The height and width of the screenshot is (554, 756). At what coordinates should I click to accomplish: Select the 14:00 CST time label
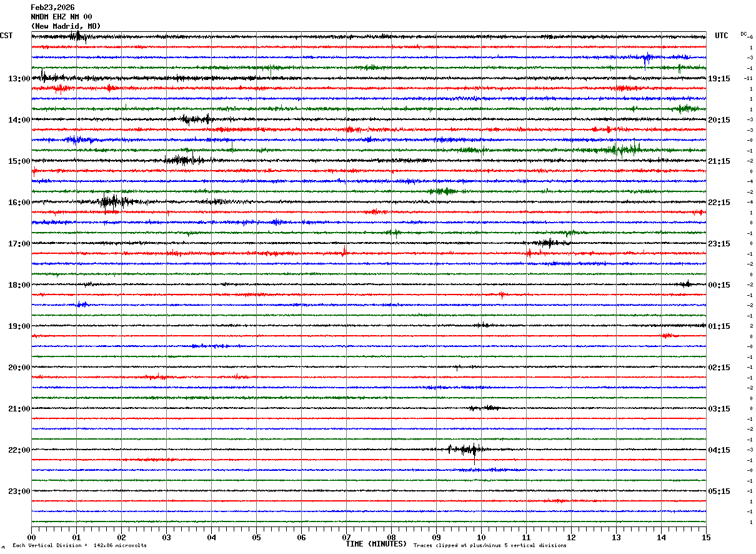click(19, 120)
